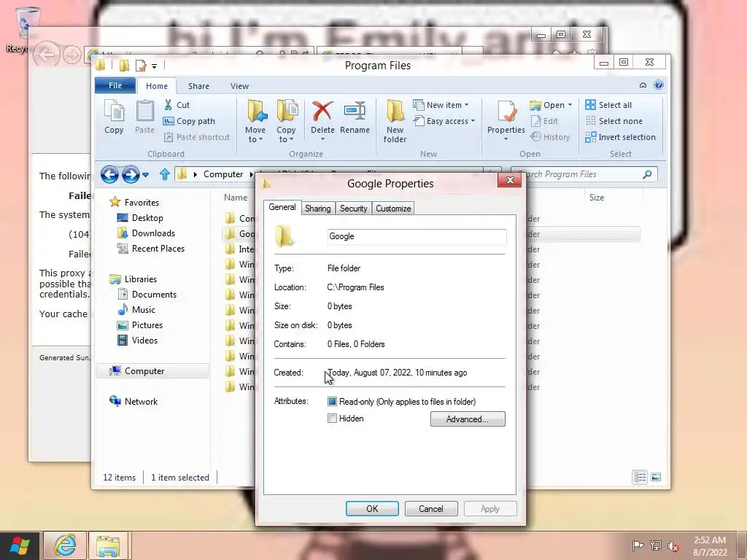Close the Google Properties dialog
This screenshot has width=747, height=560.
[x=510, y=180]
